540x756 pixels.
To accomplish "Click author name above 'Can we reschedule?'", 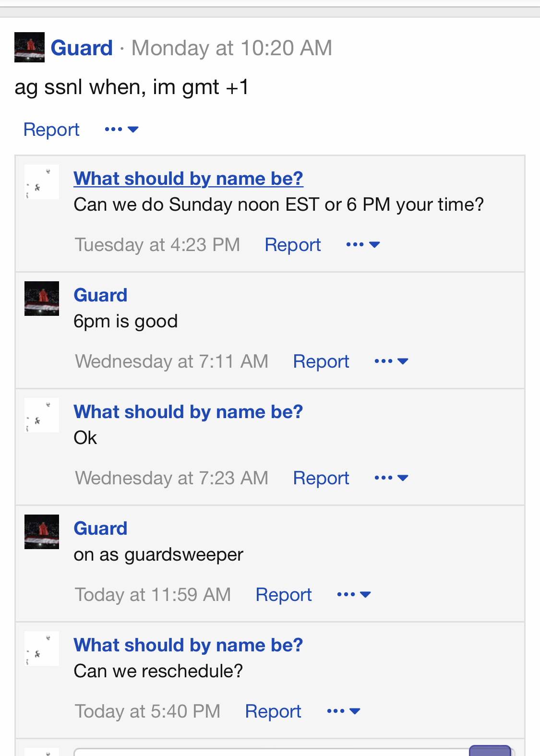I will pos(188,645).
